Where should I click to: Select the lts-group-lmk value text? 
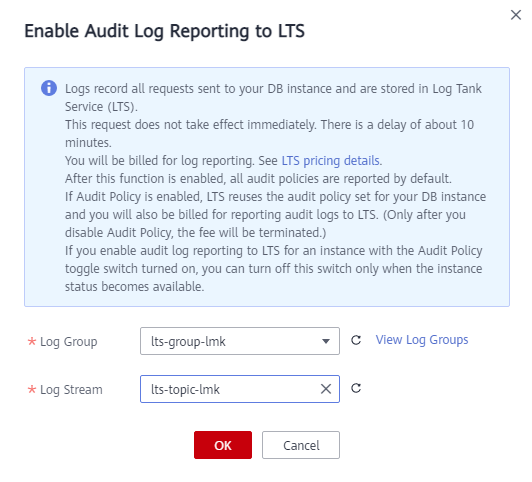[188, 342]
